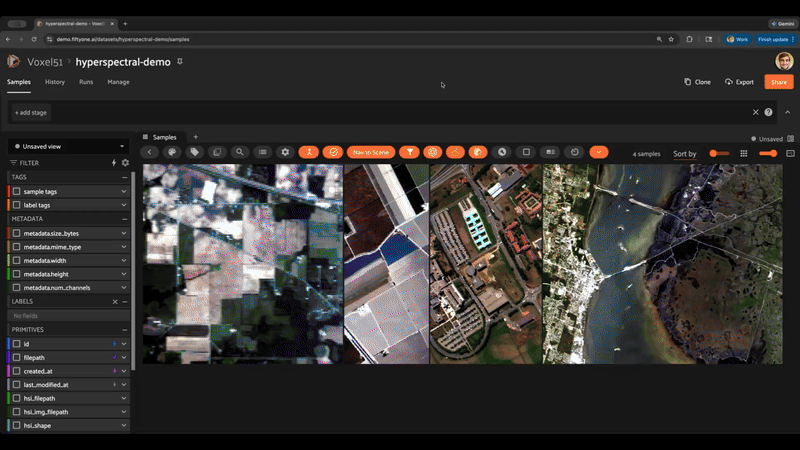
Task: Check the created_at field checkbox
Action: [17, 371]
